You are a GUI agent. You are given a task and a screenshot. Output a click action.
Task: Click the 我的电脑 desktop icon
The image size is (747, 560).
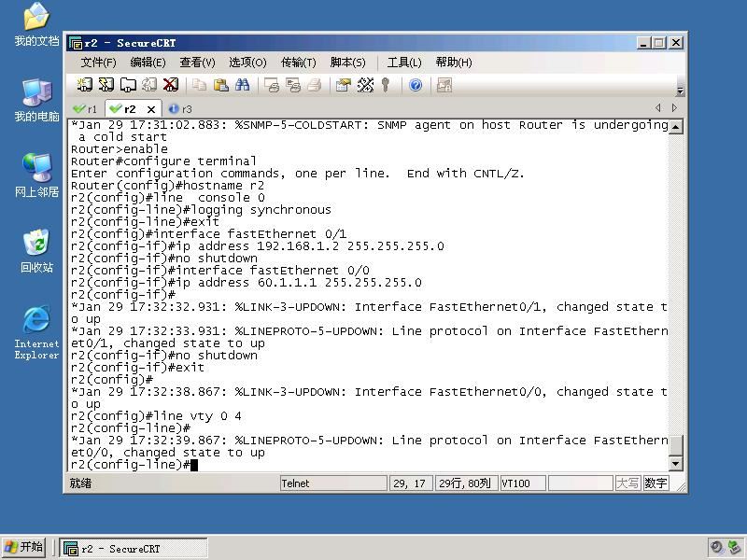tap(36, 101)
